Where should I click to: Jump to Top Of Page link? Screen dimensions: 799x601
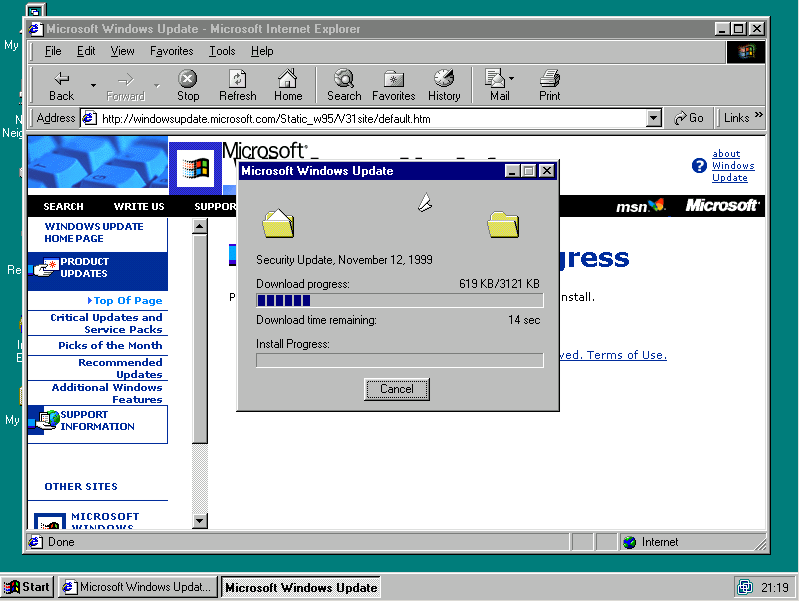pyautogui.click(x=127, y=301)
